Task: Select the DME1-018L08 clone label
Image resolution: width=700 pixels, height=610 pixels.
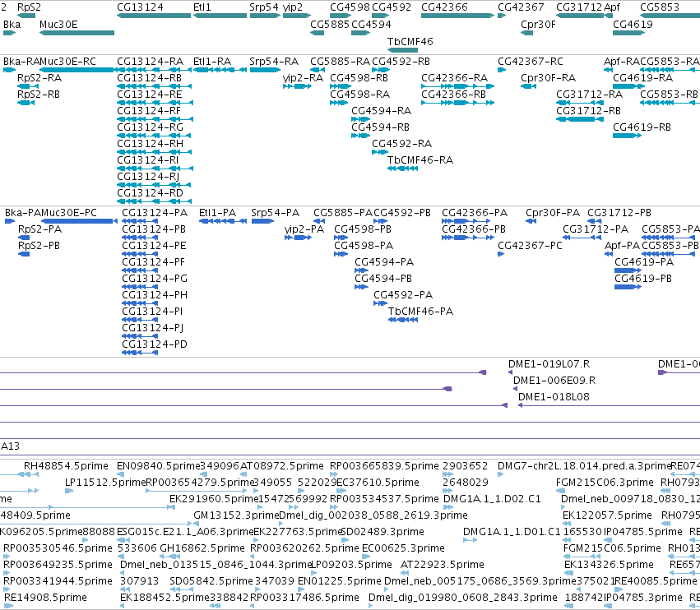Action: (554, 397)
